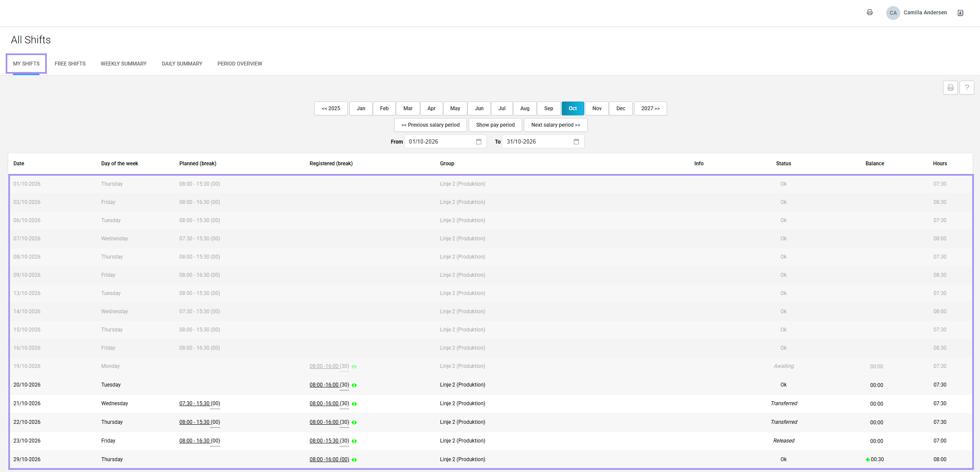
Task: Go to Previous salary period
Action: point(430,125)
